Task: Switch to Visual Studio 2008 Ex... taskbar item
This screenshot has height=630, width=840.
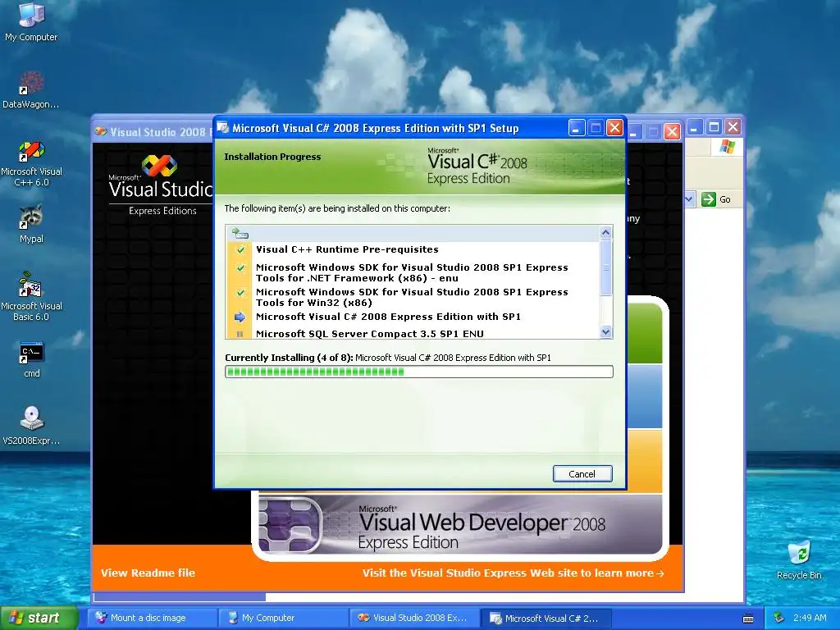Action: point(414,619)
